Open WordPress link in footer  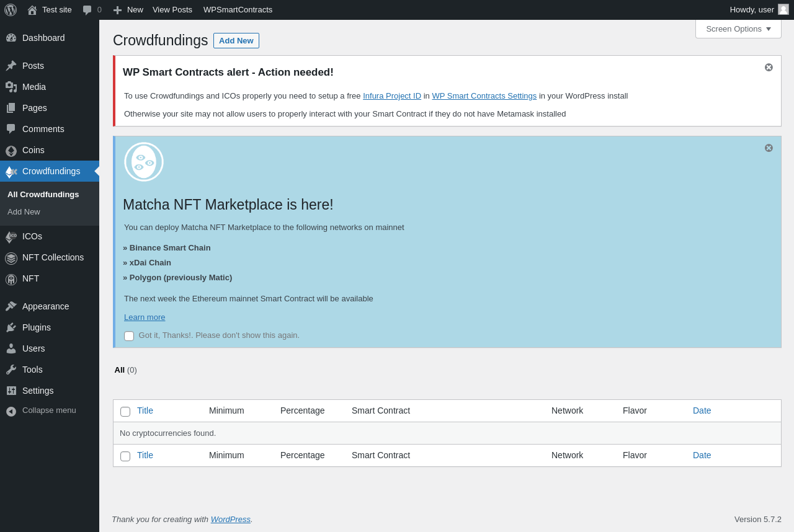[231, 520]
